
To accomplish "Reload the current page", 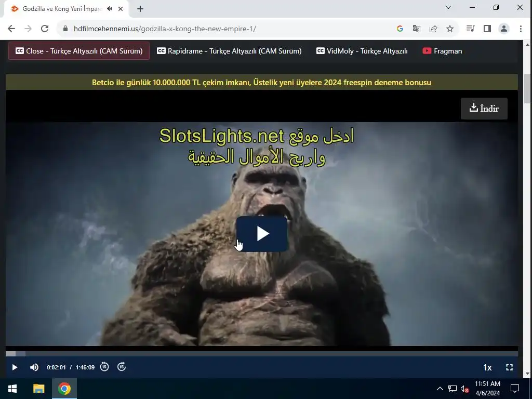I will (45, 29).
